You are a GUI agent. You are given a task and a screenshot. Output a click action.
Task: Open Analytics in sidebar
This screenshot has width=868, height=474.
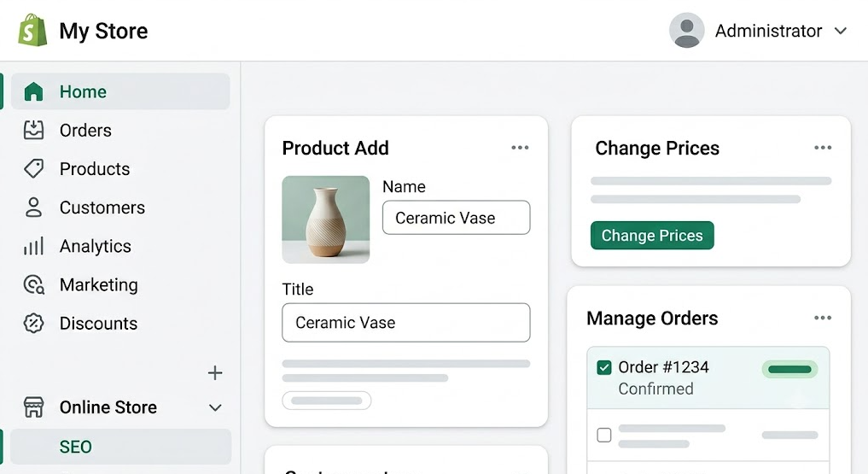120,246
